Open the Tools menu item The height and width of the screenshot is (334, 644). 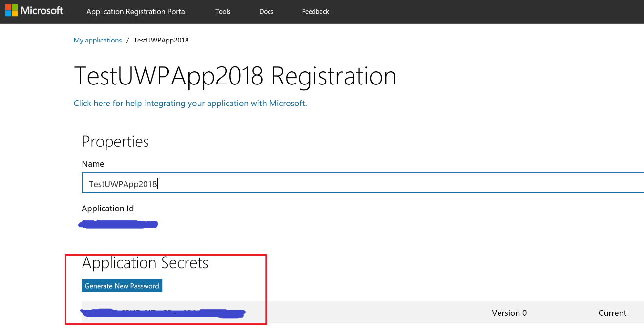click(x=223, y=11)
